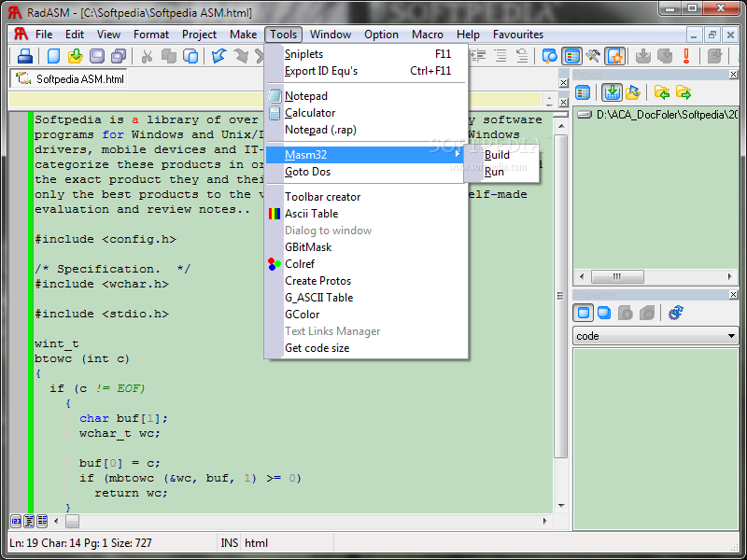Viewport: 747px width, 560px height.
Task: Click the Cut scissors icon
Action: point(147,56)
